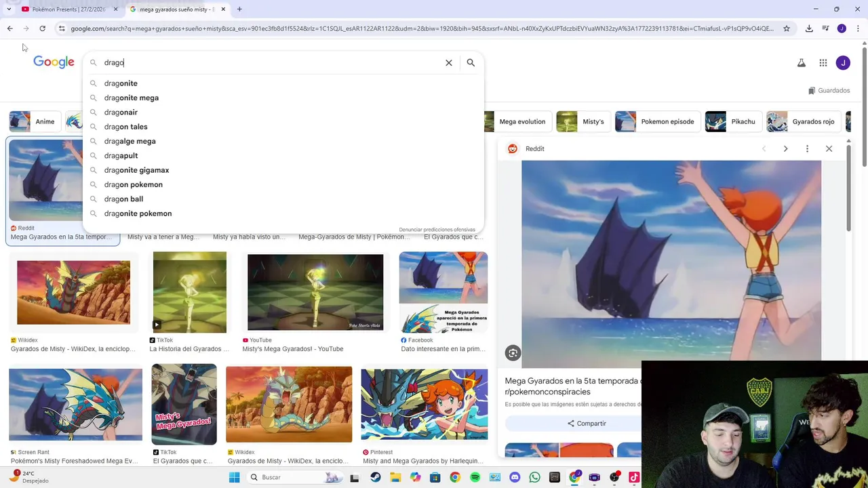Click the Google logo

click(x=54, y=62)
